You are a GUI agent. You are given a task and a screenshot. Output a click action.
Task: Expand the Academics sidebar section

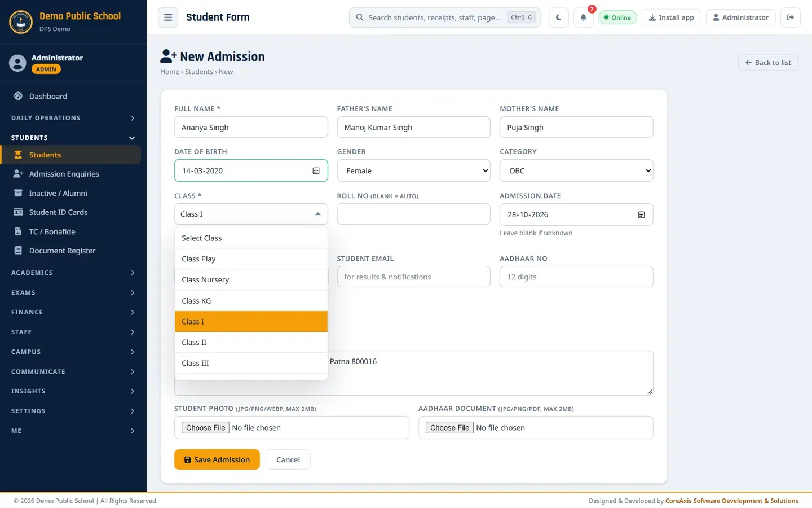73,273
